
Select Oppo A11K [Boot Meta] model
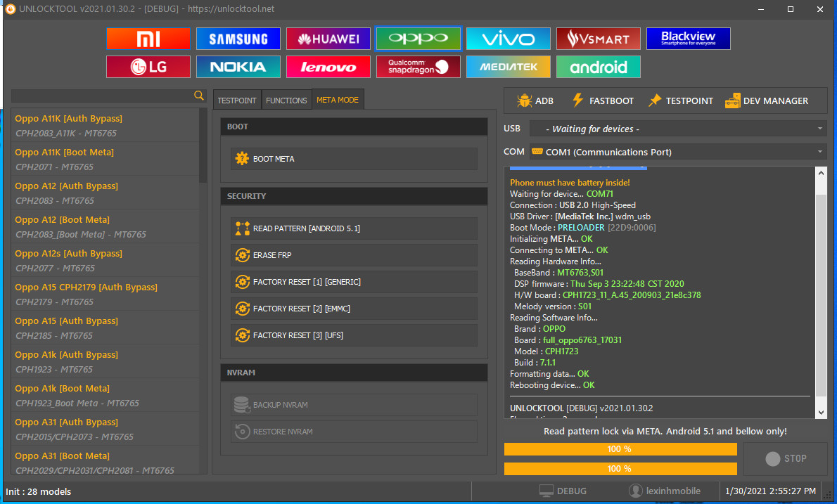(x=106, y=159)
